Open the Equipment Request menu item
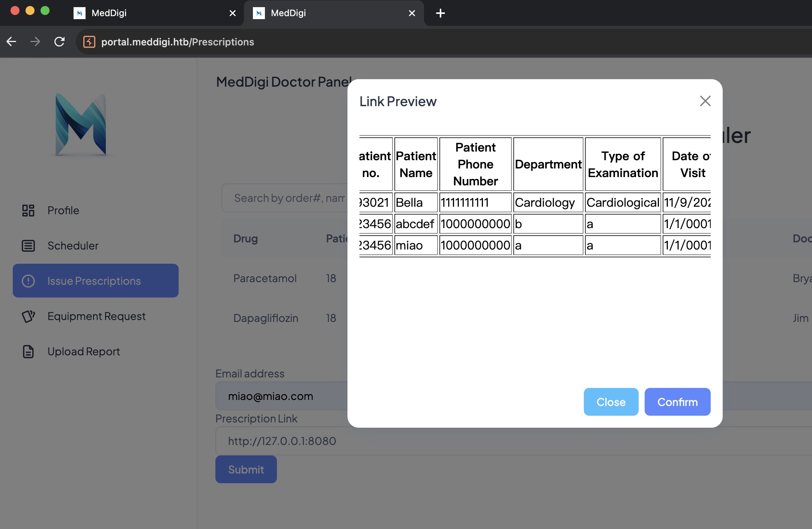Viewport: 812px width, 529px height. point(96,316)
